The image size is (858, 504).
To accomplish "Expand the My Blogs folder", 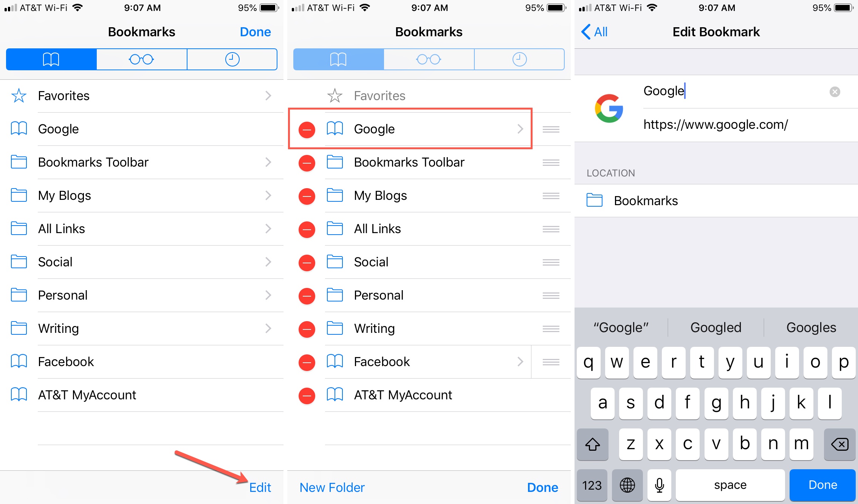I will (141, 195).
